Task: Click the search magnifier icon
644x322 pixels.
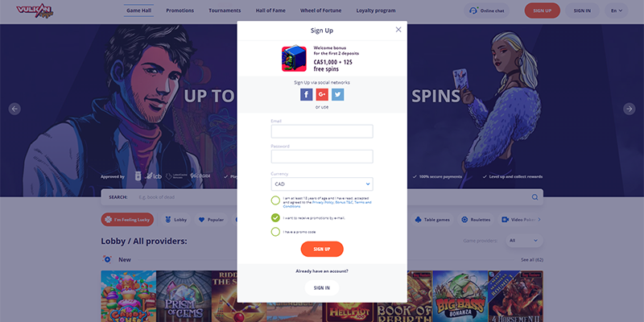Action: (x=535, y=197)
